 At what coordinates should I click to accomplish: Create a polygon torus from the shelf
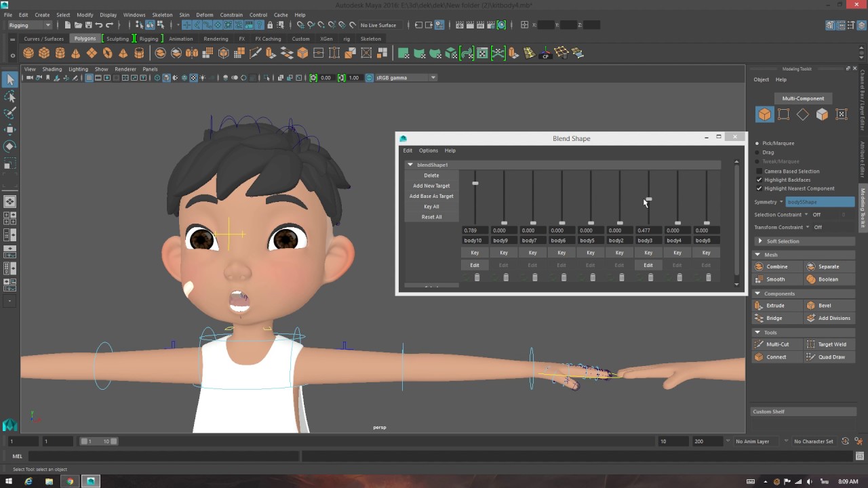click(107, 53)
